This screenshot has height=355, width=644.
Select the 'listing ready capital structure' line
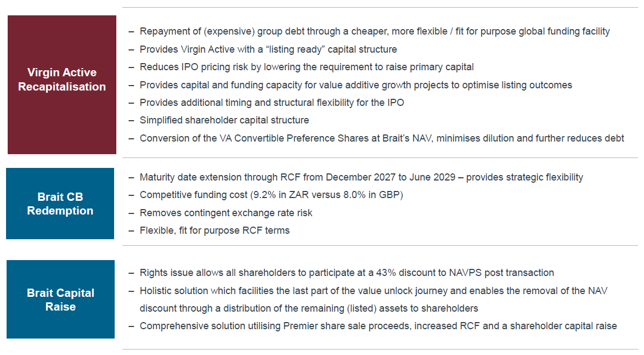[268, 49]
